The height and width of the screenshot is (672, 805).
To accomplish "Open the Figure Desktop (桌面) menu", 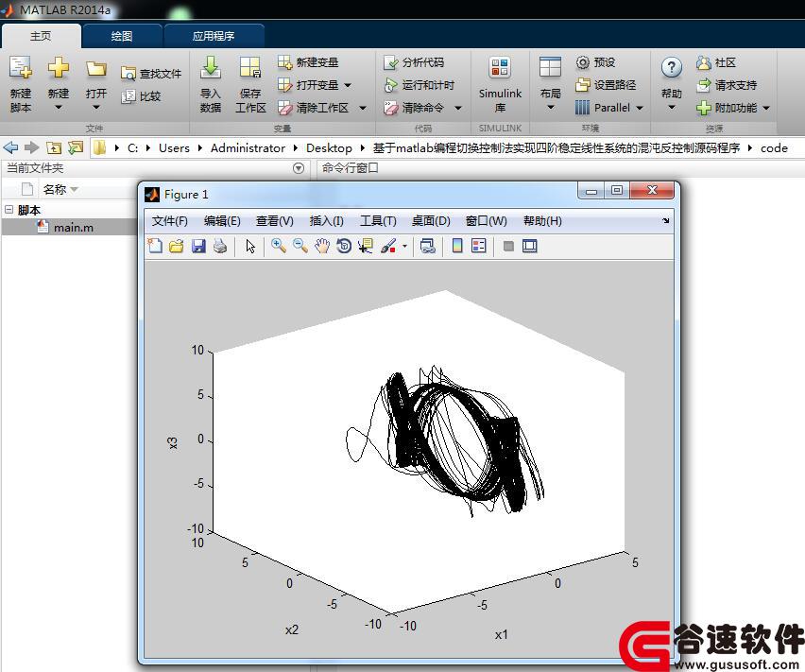I will [x=431, y=221].
